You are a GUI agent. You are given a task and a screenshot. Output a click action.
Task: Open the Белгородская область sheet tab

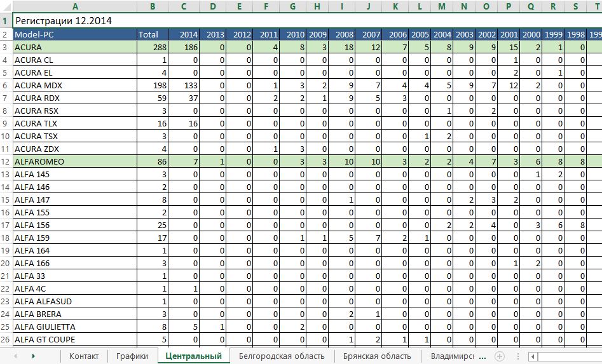[x=282, y=356]
